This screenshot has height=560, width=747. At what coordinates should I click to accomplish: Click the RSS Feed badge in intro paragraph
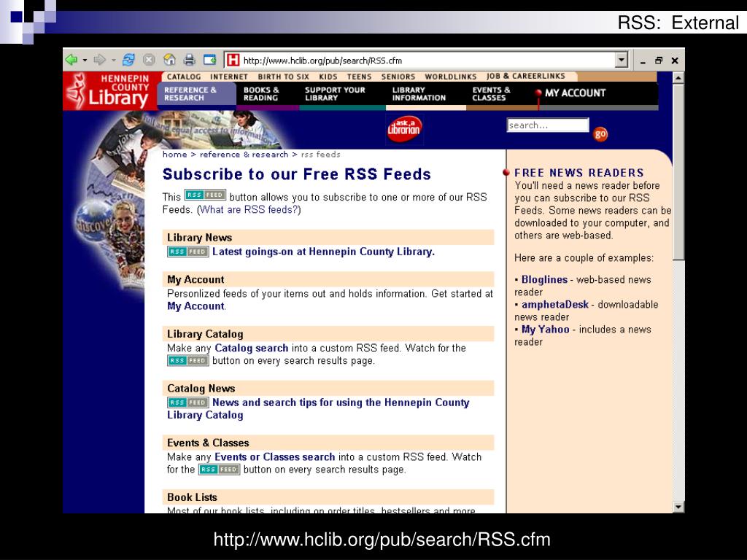pos(205,195)
